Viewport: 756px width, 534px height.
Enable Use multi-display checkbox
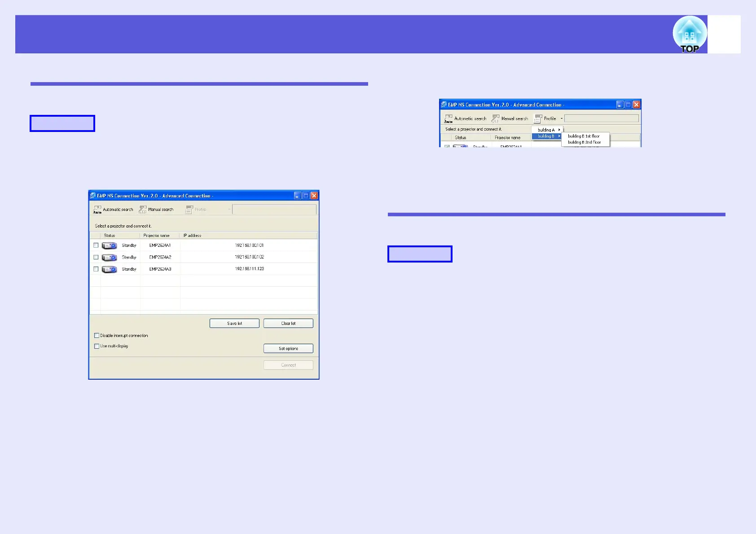(97, 346)
